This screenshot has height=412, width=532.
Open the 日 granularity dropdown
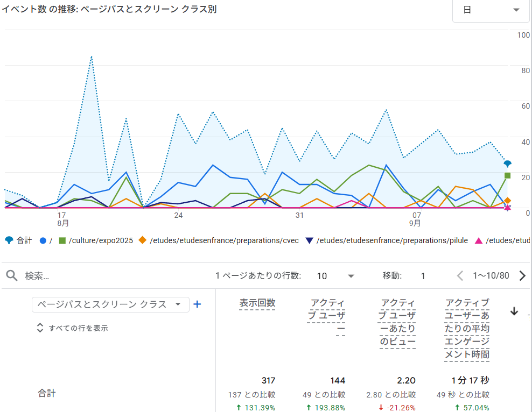(491, 10)
